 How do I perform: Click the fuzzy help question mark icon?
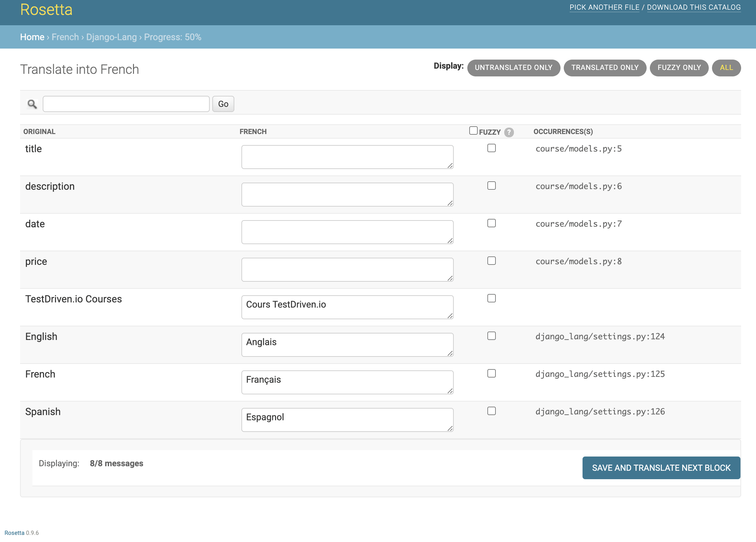[509, 132]
